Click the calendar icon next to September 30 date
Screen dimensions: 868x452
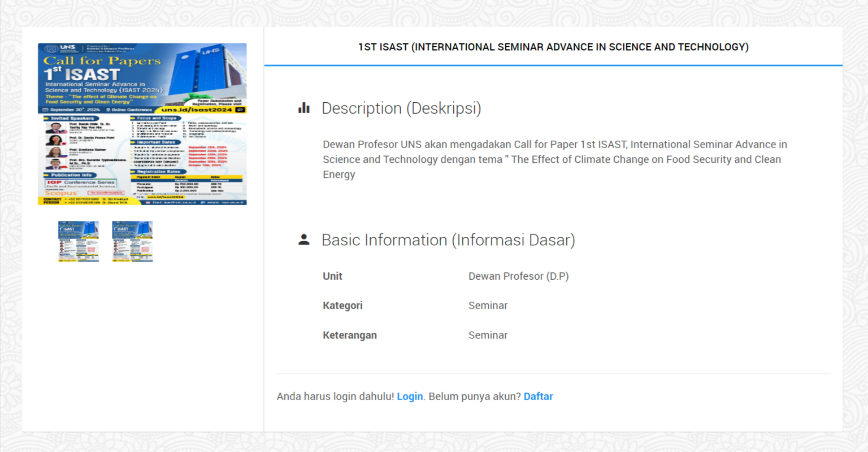[x=45, y=110]
